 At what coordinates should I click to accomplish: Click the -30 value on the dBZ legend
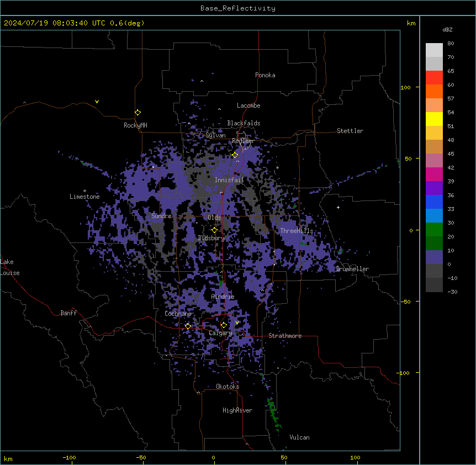[452, 292]
